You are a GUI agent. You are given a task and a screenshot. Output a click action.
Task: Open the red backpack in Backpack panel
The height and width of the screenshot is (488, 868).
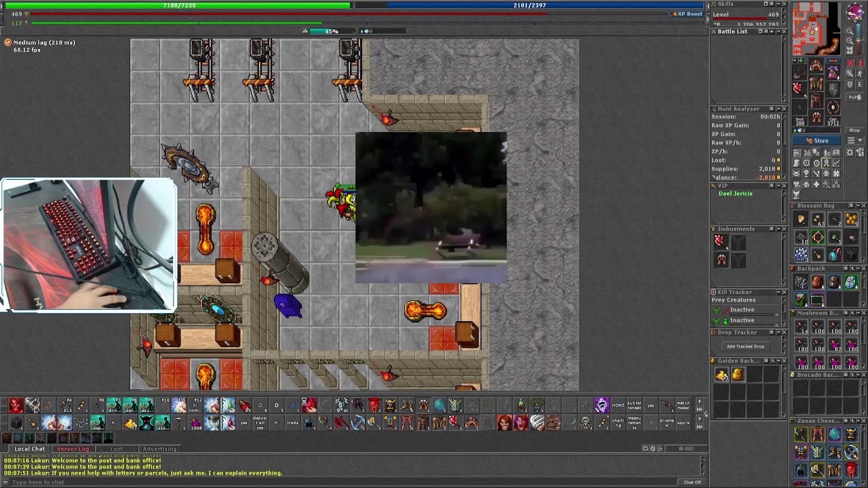[x=818, y=283]
